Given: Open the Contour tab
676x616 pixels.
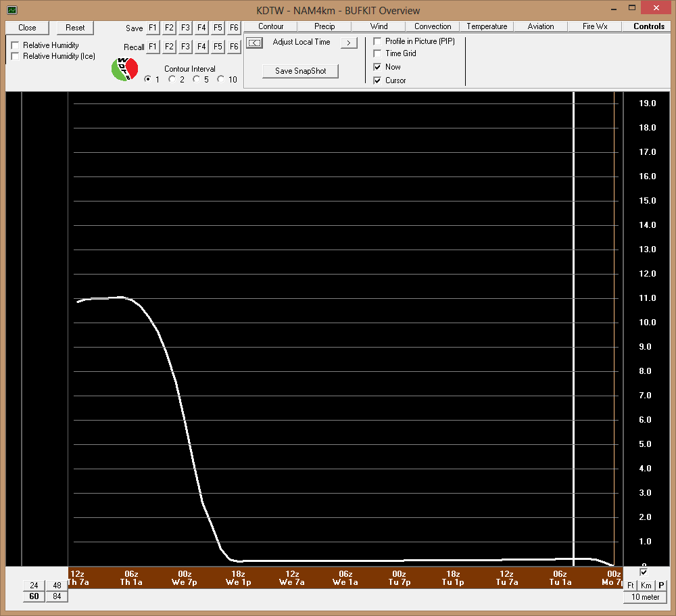Looking at the screenshot, I should [x=271, y=26].
